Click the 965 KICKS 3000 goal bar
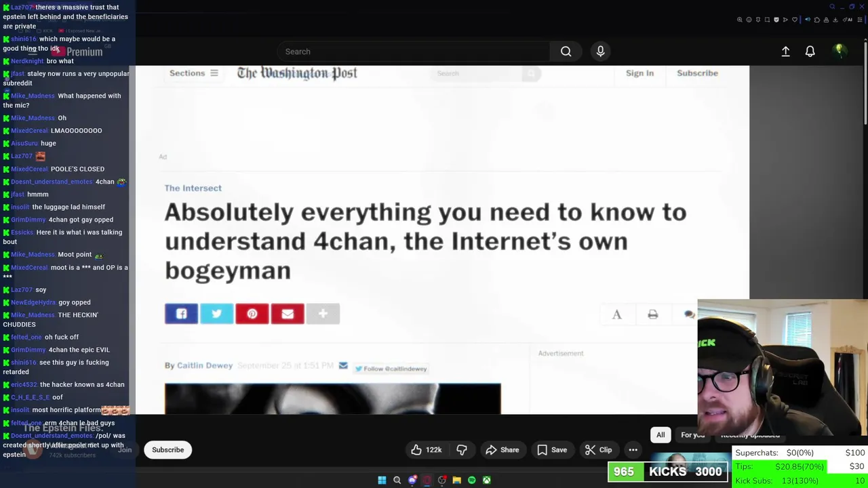Screen dimensions: 868x488 (x=668, y=472)
